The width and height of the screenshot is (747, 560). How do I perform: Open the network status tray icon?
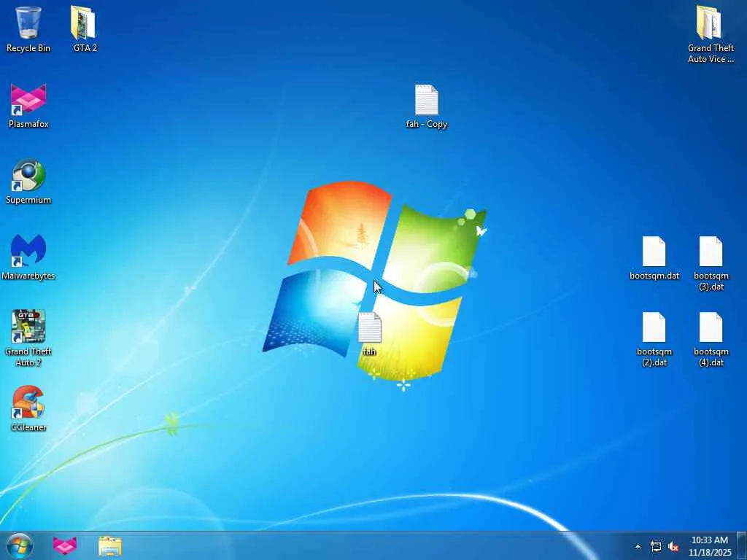(x=656, y=547)
